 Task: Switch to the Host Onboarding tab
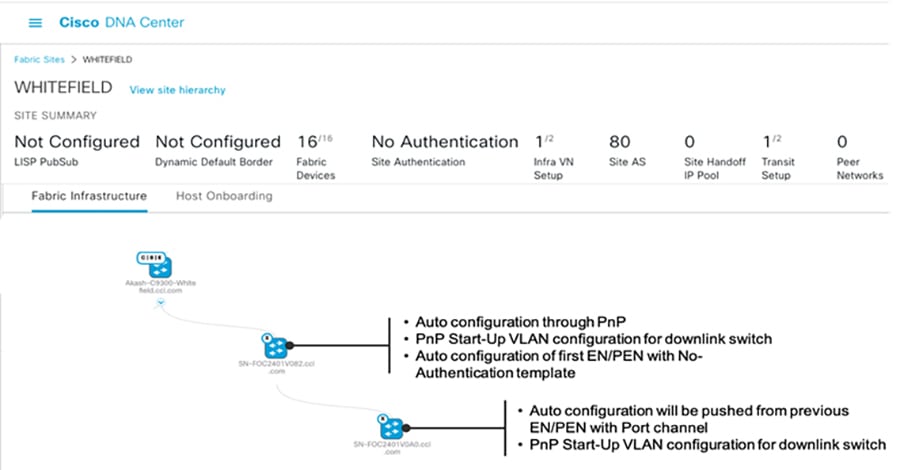pos(224,196)
